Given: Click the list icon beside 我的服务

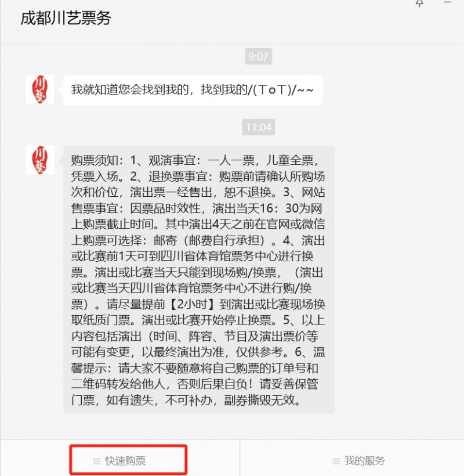Looking at the screenshot, I should coord(336,461).
